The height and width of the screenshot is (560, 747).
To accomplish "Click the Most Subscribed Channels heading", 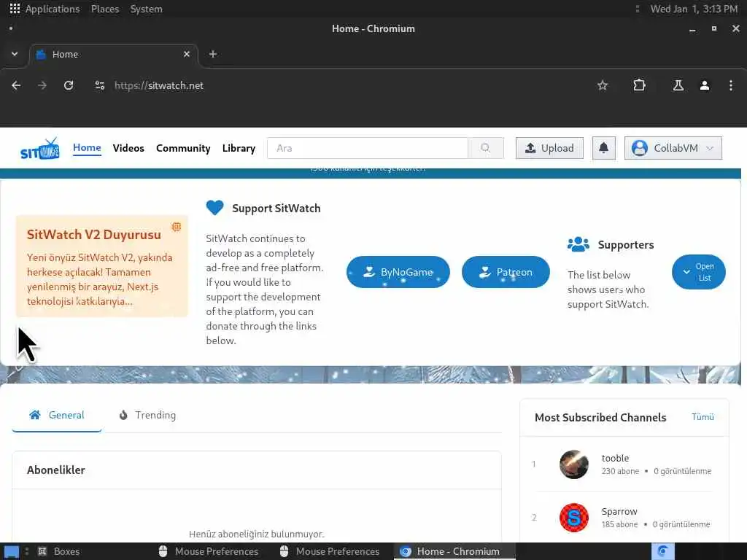I will 600,418.
